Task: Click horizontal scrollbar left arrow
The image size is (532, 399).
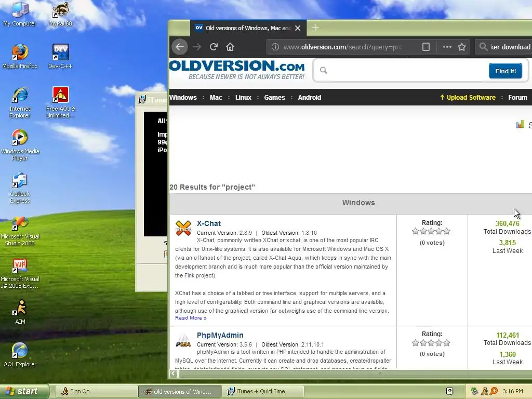Action: click(173, 373)
